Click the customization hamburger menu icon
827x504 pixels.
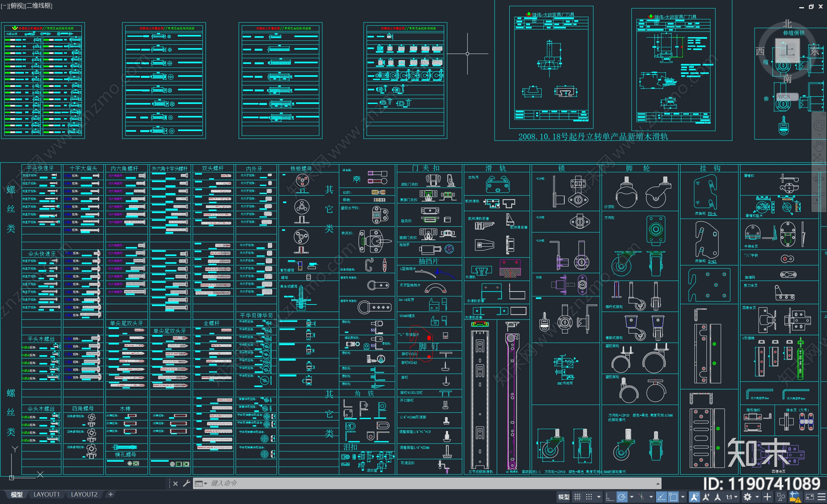(x=821, y=497)
